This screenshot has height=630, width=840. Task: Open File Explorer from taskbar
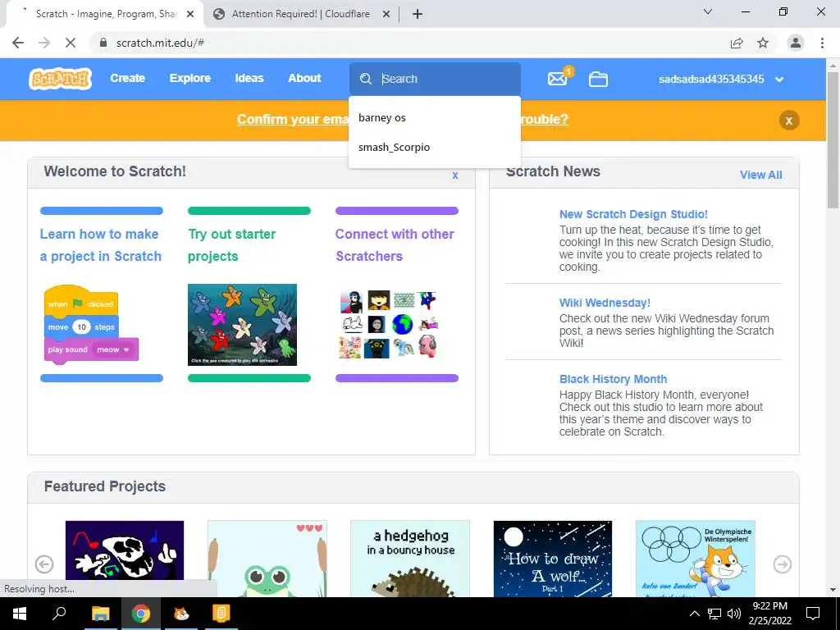[100, 614]
